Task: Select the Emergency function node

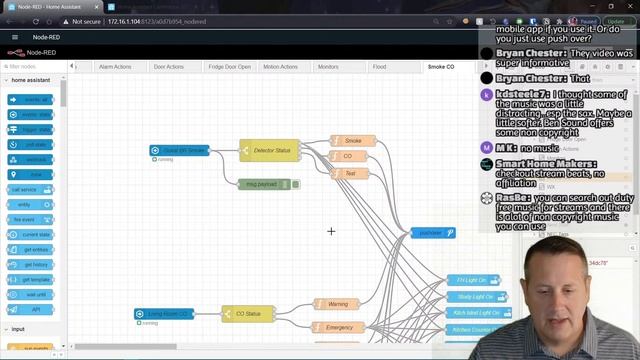Action: coord(338,327)
